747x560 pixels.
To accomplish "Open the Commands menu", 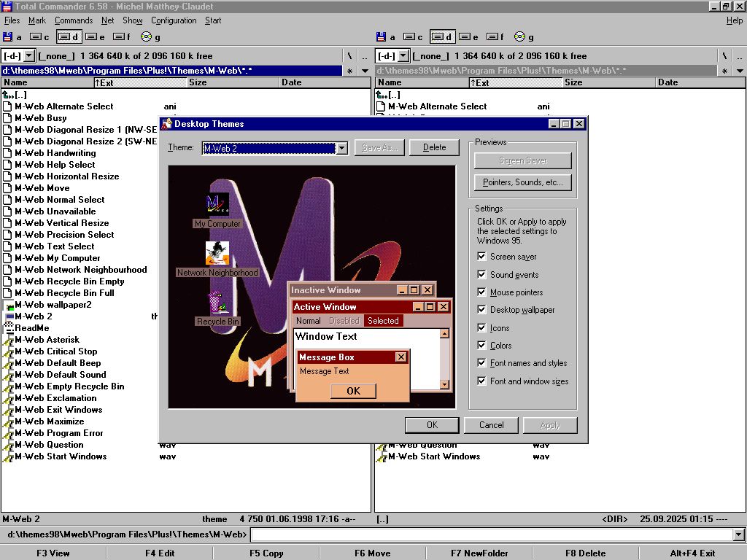I will (73, 20).
